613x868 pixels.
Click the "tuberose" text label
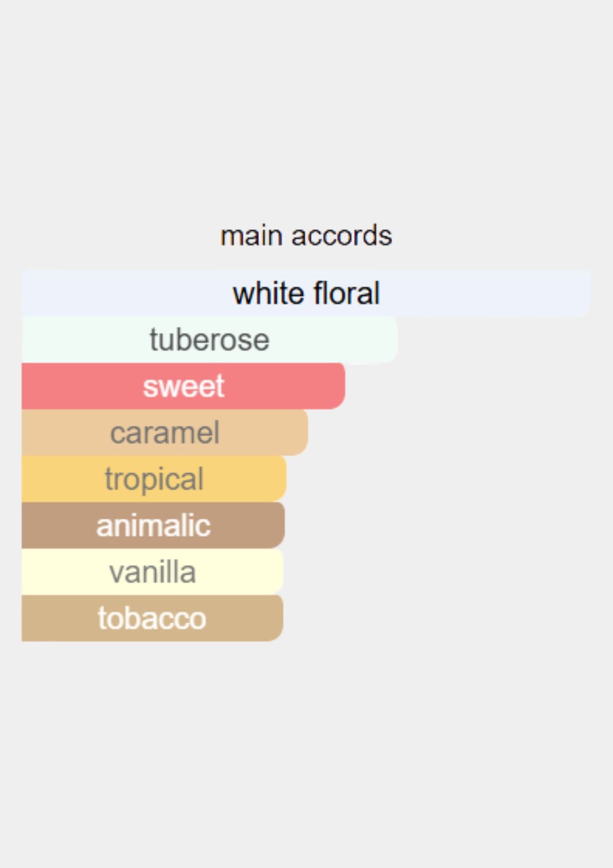[x=209, y=340]
